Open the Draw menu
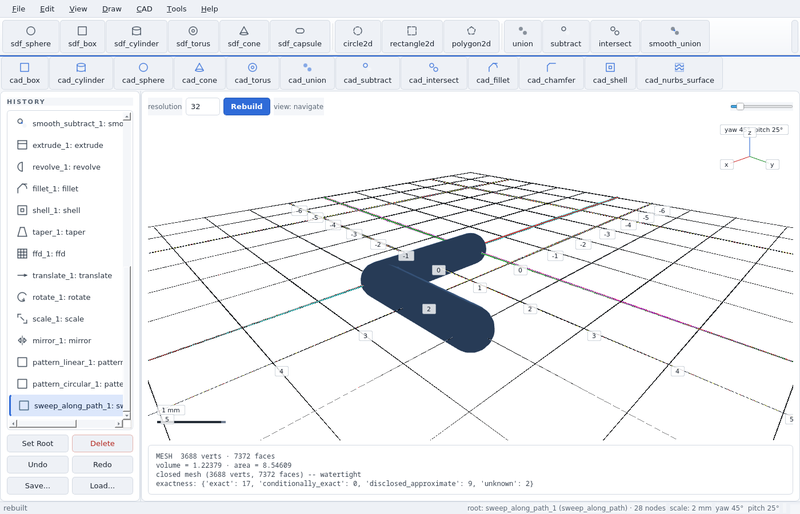 pos(112,9)
